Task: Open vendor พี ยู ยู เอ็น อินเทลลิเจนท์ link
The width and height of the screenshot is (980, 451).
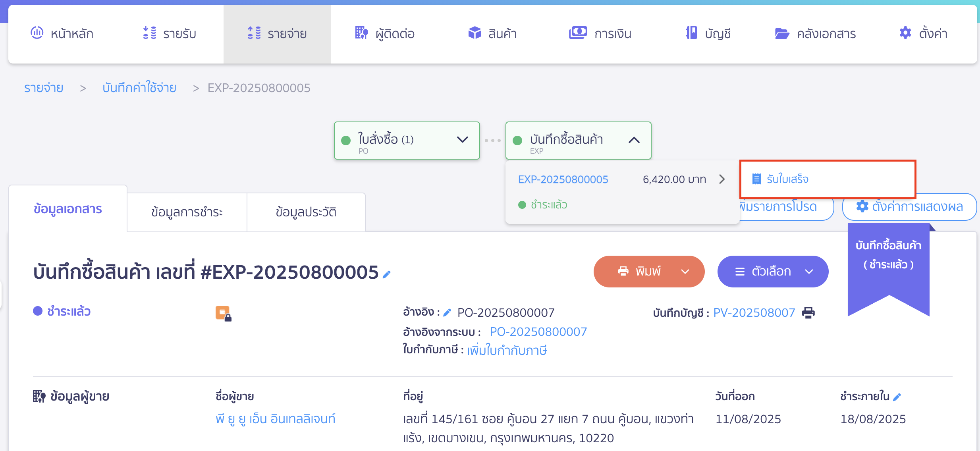Action: click(x=276, y=419)
